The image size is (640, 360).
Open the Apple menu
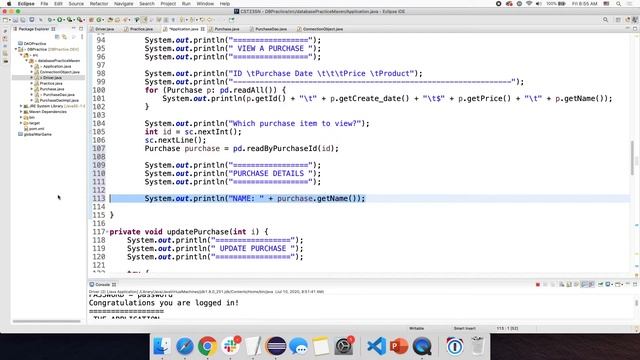coord(9,4)
